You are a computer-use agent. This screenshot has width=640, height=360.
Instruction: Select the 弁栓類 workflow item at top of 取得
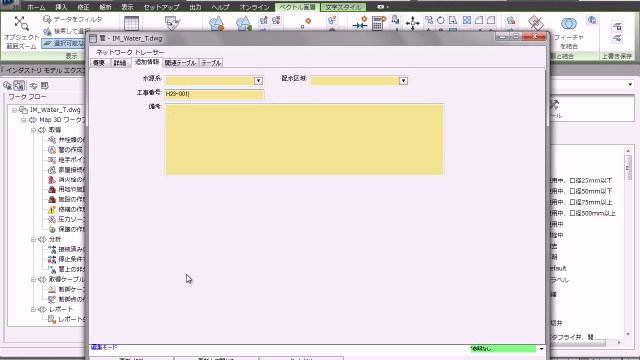[x=66, y=140]
